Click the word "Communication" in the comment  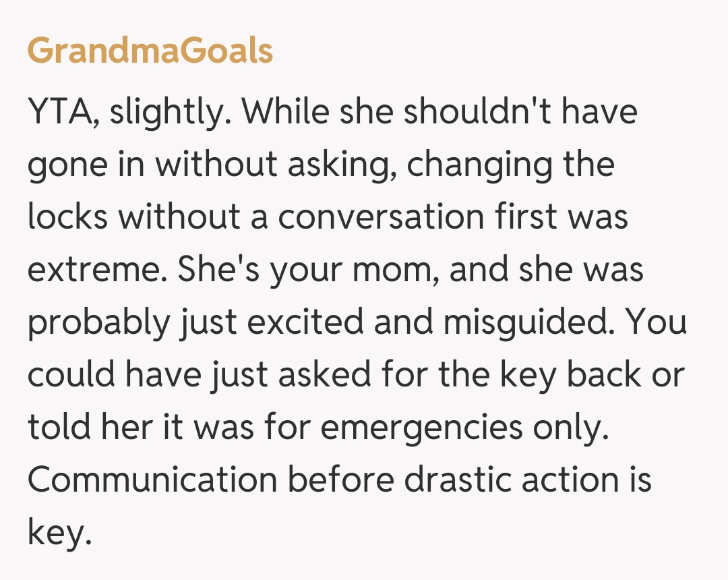[152, 480]
